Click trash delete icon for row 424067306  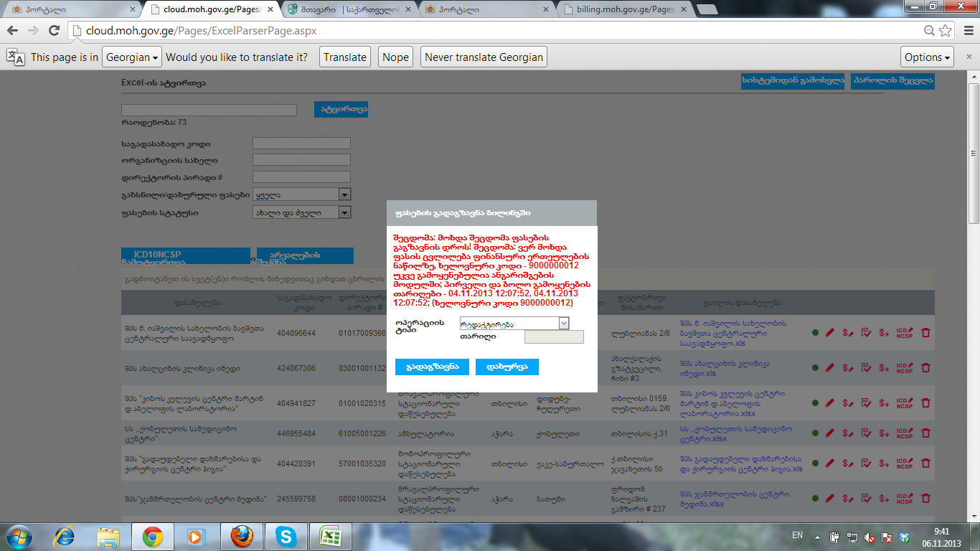[x=925, y=367]
